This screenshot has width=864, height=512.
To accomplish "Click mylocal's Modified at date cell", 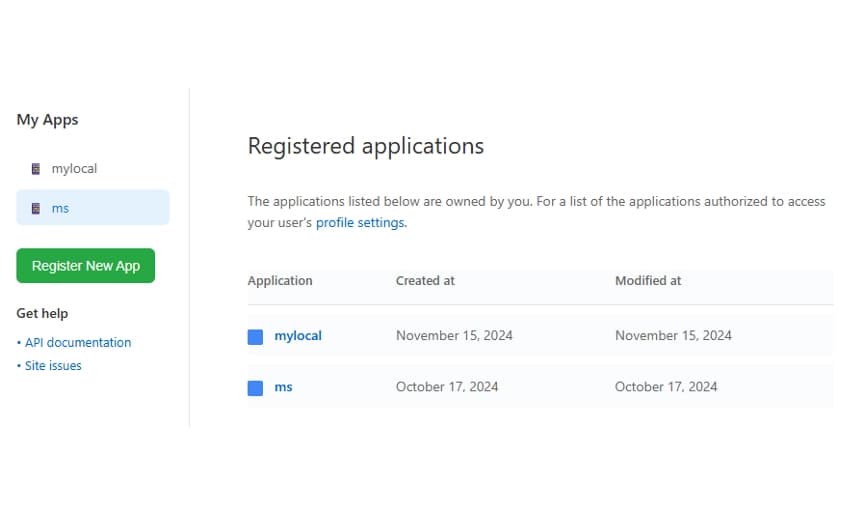I will [673, 336].
